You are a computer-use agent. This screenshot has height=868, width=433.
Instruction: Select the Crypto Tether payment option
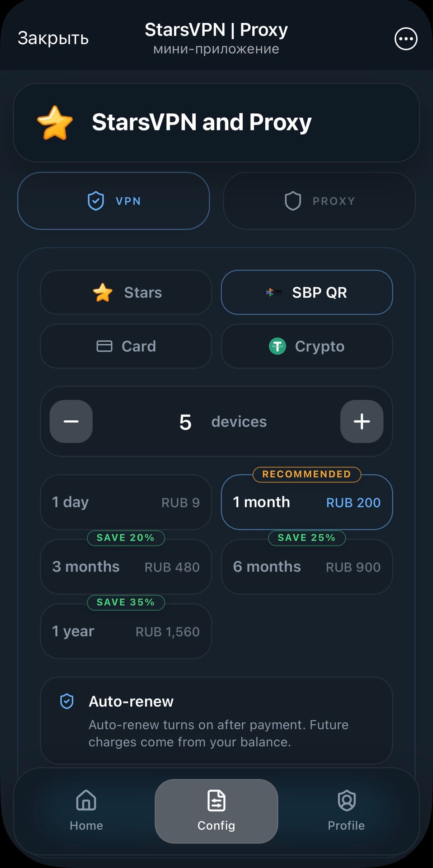click(307, 346)
